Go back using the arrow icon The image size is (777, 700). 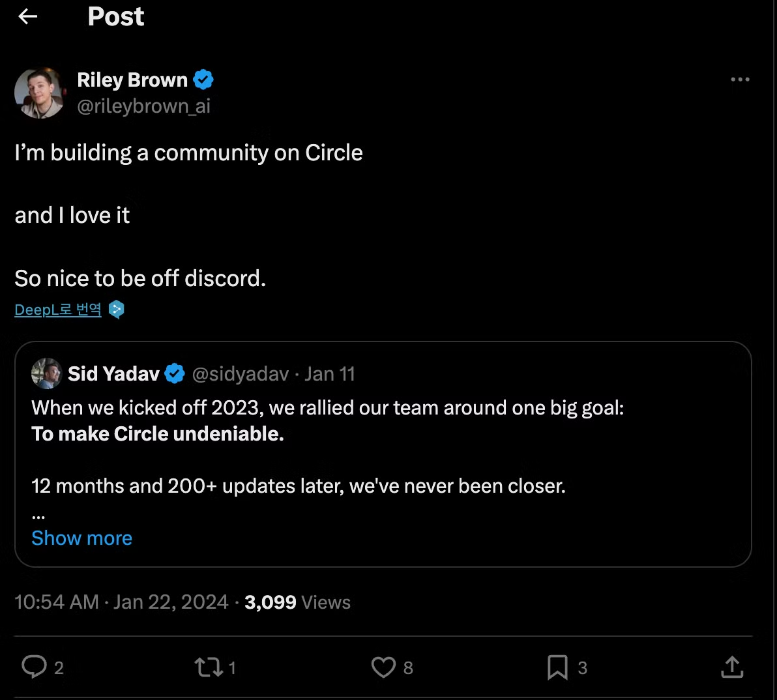(x=28, y=17)
